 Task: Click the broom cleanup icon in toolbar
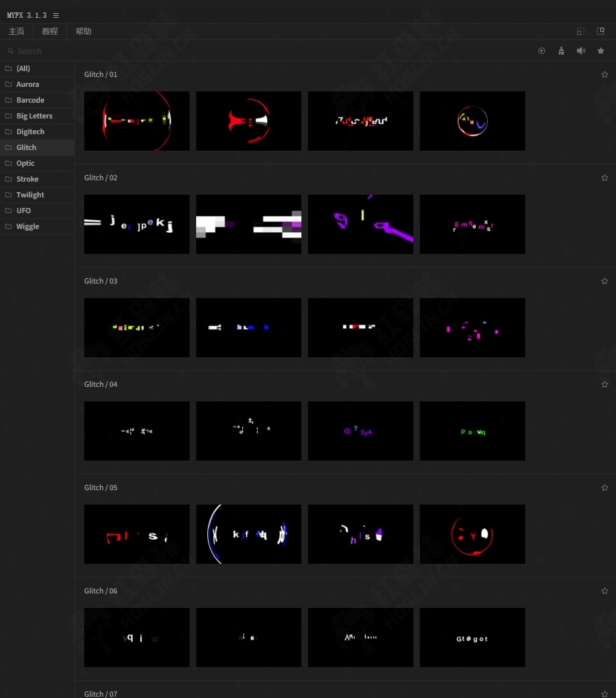[561, 51]
